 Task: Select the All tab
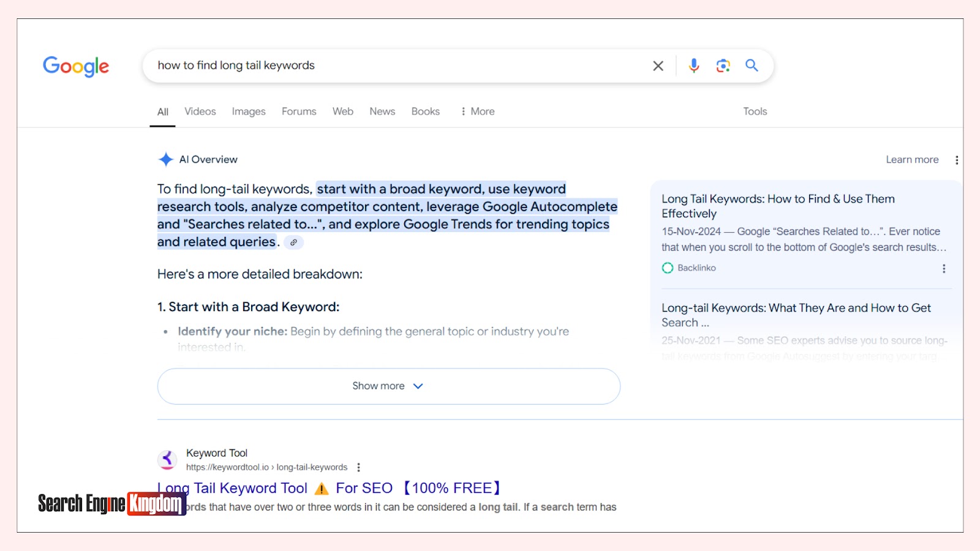click(163, 111)
